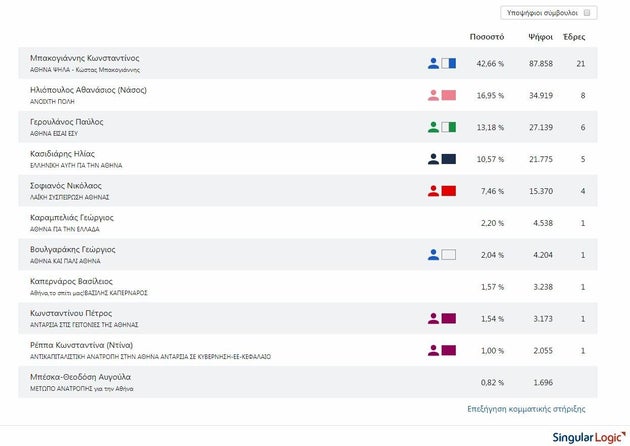This screenshot has height=446, width=630.
Task: Open the Επεξήγηση κομματικής στήριξης link
Action: (x=526, y=409)
